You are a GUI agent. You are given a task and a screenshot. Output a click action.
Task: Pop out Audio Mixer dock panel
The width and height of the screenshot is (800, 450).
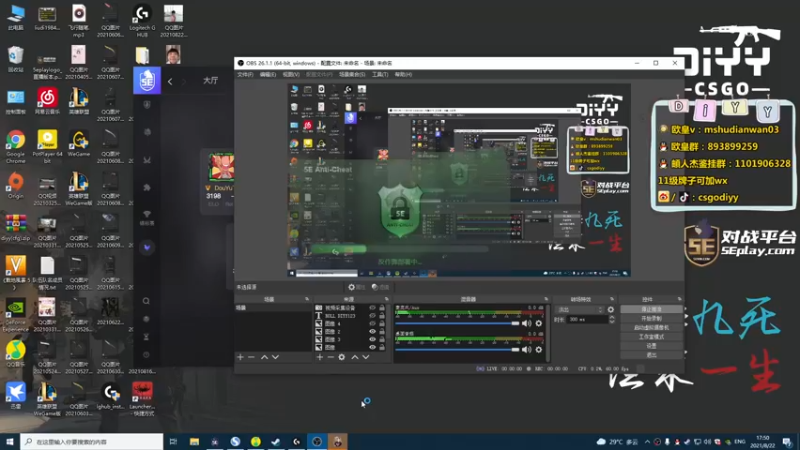(x=546, y=299)
